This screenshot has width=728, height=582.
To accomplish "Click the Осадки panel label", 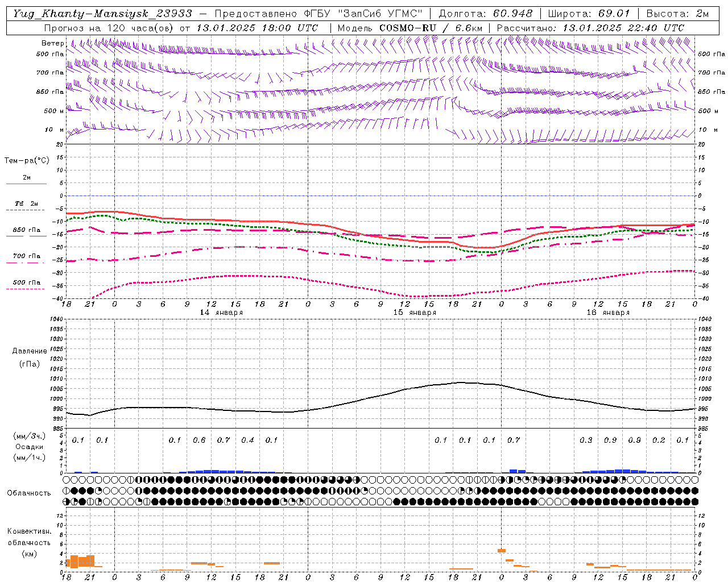I will (x=30, y=447).
